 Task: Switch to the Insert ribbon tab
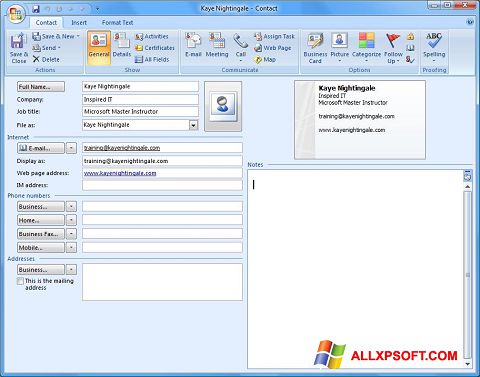pyautogui.click(x=79, y=23)
